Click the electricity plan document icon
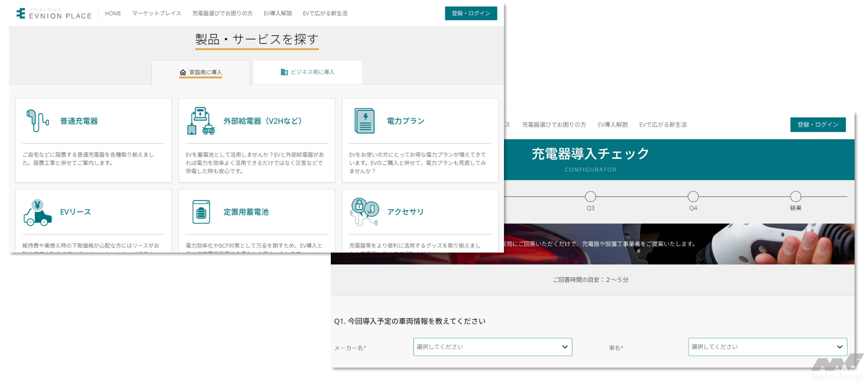 tap(364, 121)
